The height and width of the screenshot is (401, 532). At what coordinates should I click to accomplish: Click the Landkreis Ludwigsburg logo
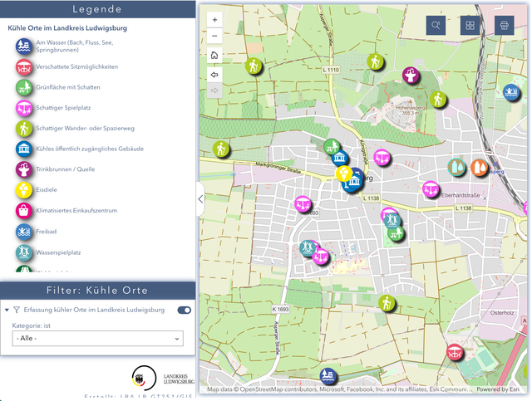[x=163, y=379]
